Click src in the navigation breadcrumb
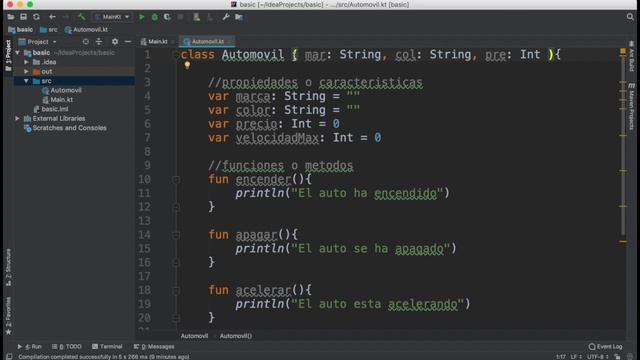640x360 pixels. tap(49, 29)
